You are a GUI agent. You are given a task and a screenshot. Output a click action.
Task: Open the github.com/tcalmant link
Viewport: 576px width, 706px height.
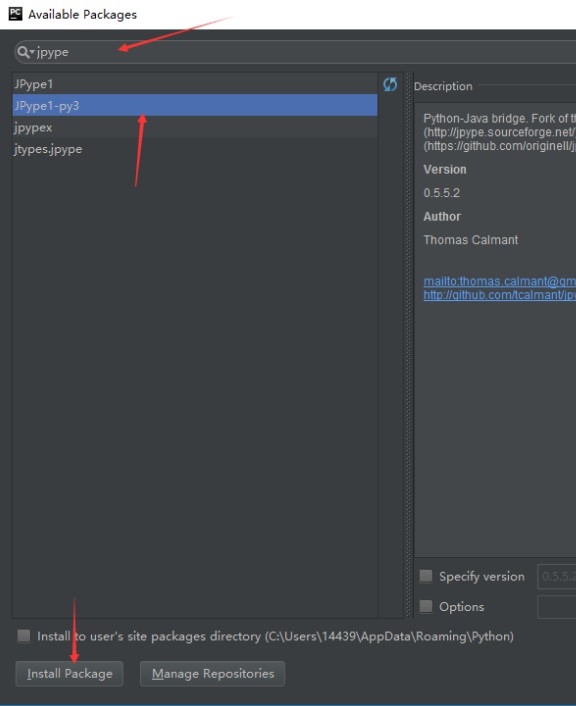pos(499,294)
